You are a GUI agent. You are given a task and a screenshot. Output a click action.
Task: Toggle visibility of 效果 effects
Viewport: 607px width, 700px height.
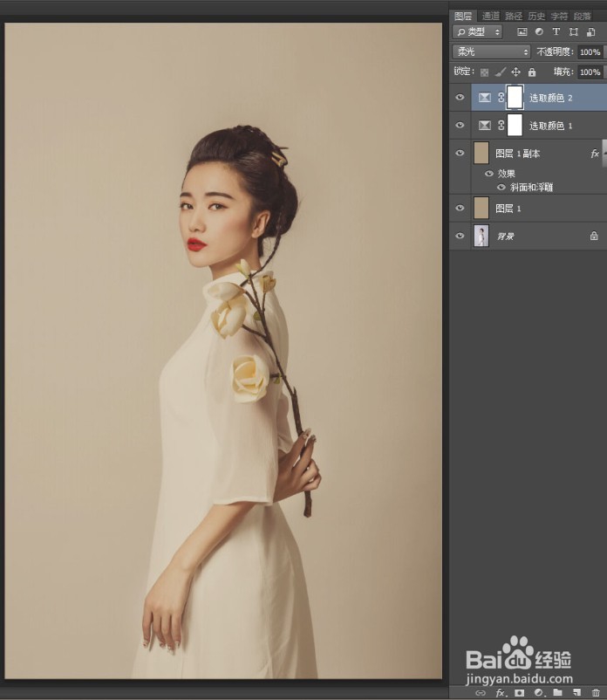pyautogui.click(x=489, y=173)
